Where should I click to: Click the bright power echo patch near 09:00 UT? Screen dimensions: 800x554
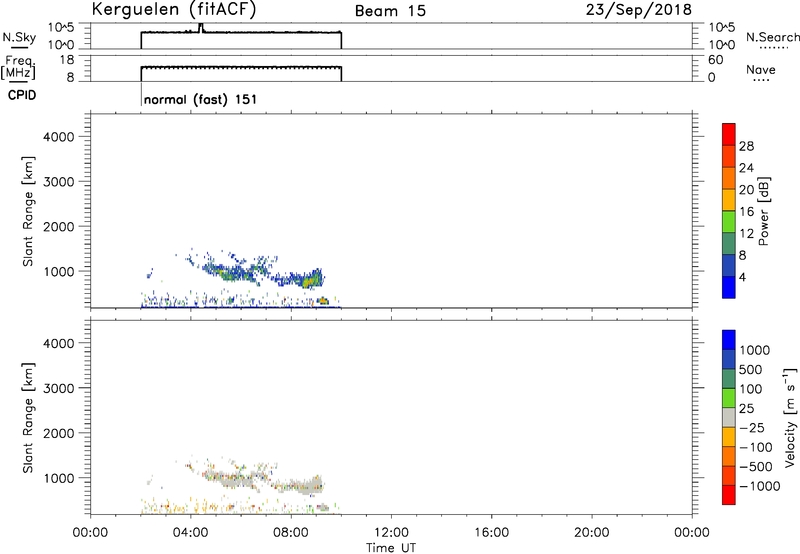pos(311,280)
